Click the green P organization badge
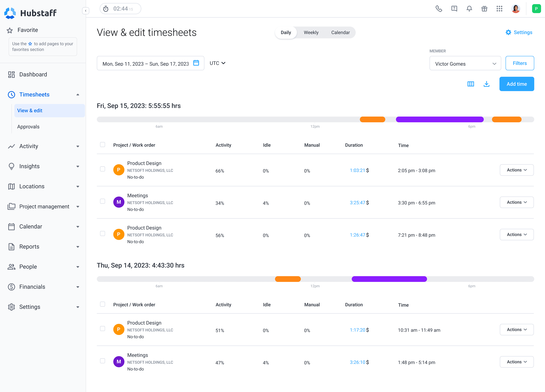 point(536,9)
